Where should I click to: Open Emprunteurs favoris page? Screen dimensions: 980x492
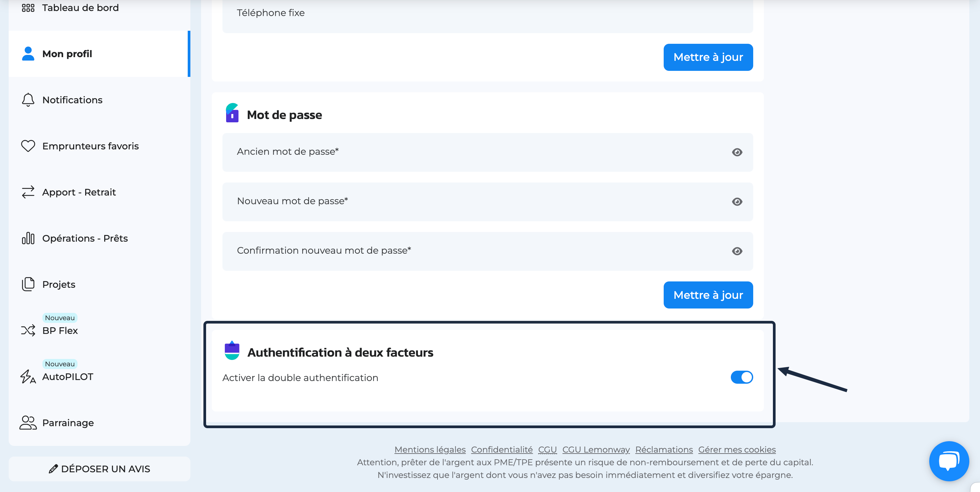coord(99,146)
